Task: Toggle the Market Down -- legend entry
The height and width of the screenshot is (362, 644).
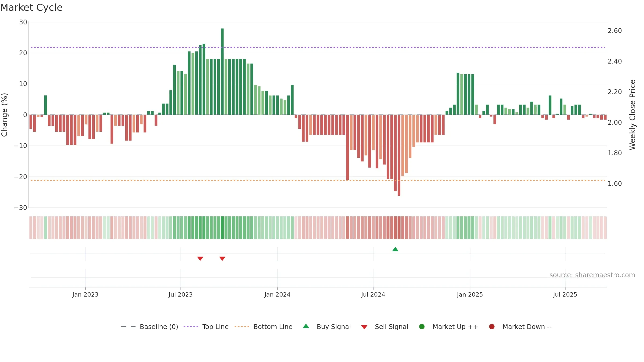Action: [520, 327]
